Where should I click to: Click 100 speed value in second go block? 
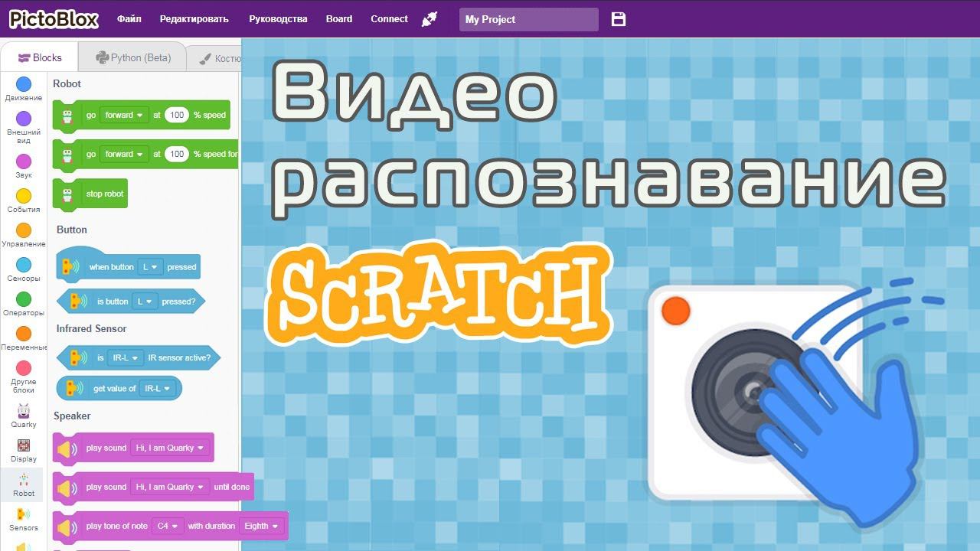[177, 154]
